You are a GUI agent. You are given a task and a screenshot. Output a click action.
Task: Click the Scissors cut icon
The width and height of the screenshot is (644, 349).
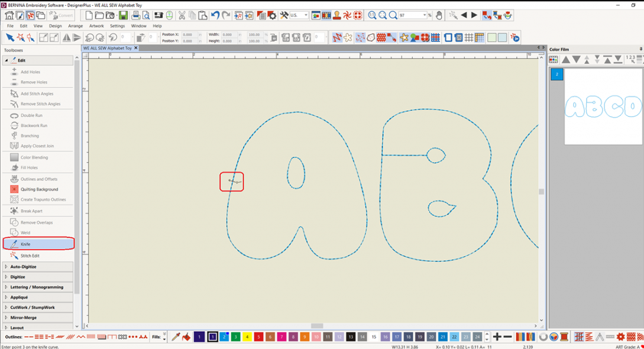pyautogui.click(x=182, y=15)
